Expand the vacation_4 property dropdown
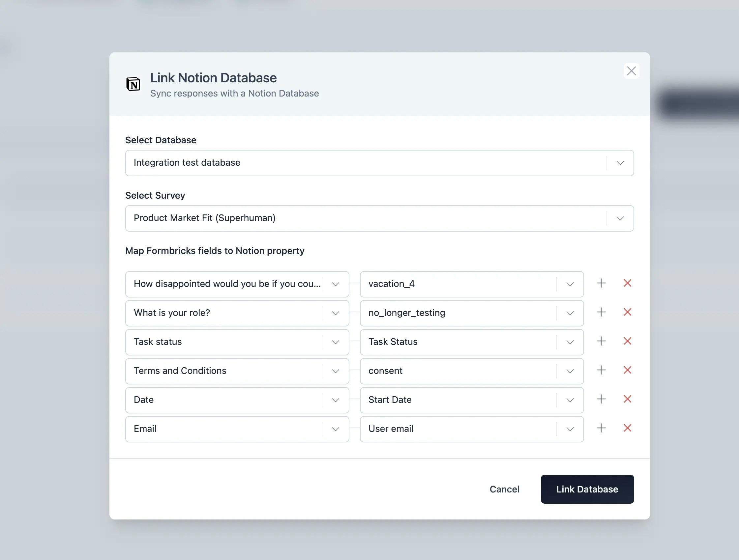The image size is (739, 560). pos(570,284)
